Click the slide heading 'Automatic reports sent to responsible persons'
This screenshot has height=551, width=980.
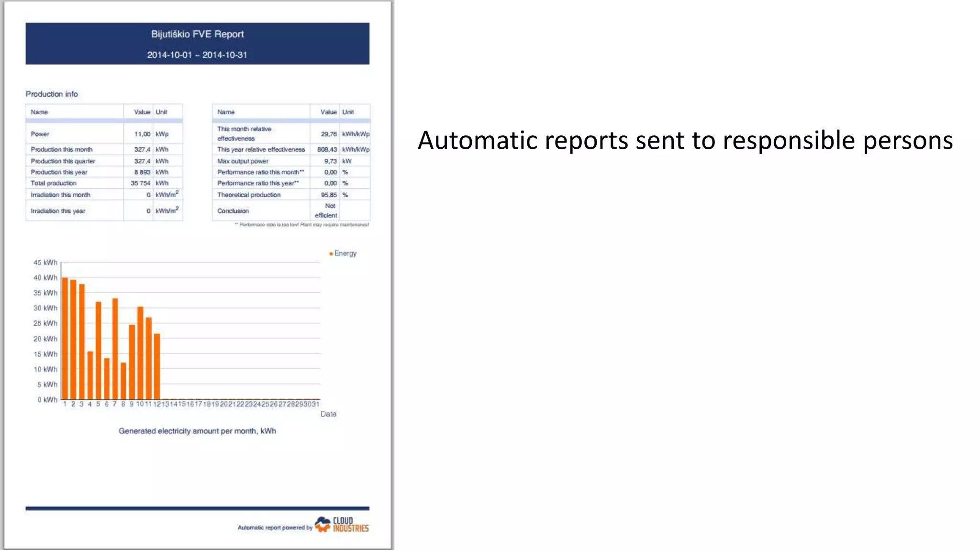(685, 141)
